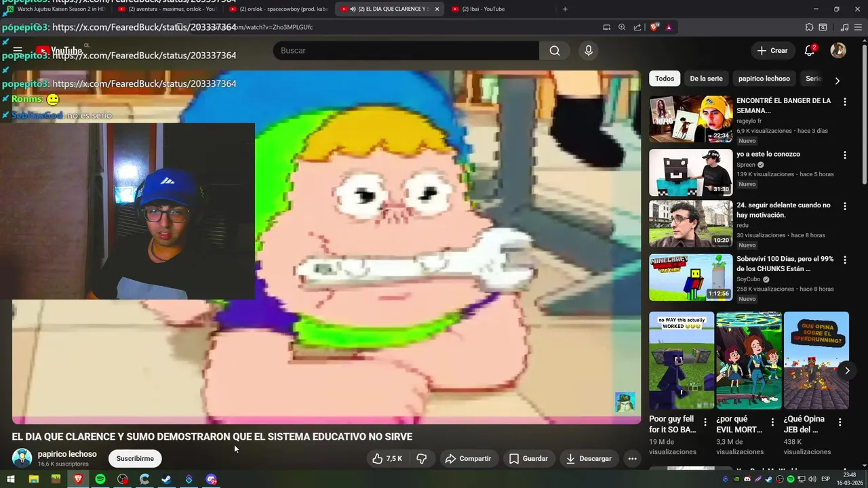Open OBS Studio from the taskbar
The width and height of the screenshot is (868, 488).
coord(122,479)
